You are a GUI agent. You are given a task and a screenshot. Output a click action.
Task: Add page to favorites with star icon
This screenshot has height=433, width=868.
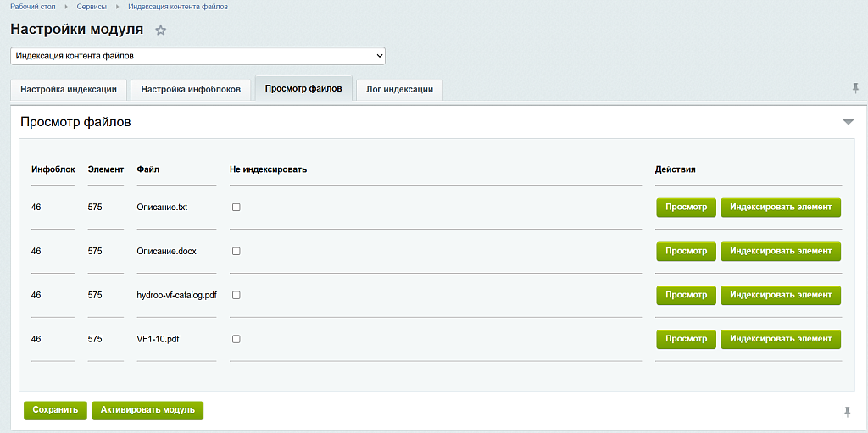161,31
